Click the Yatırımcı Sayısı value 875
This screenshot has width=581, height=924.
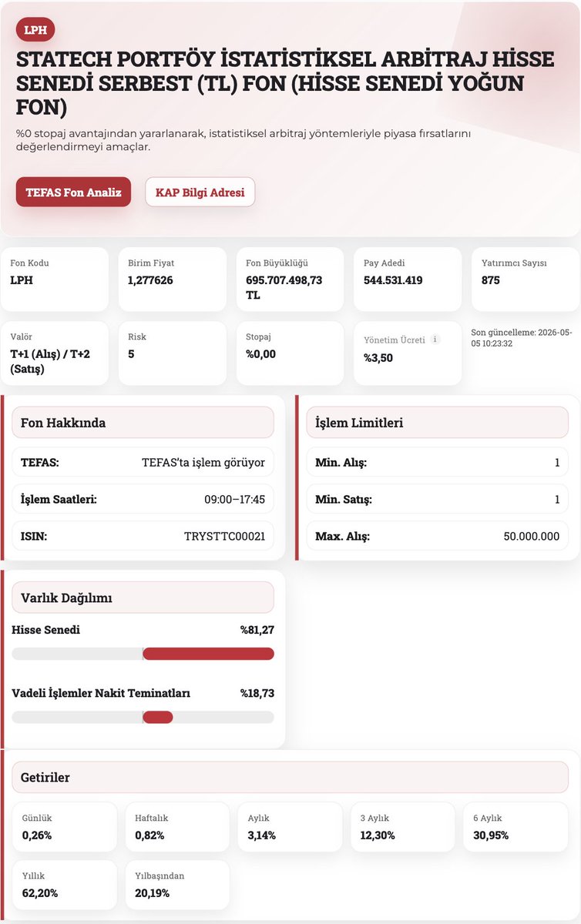pos(491,280)
